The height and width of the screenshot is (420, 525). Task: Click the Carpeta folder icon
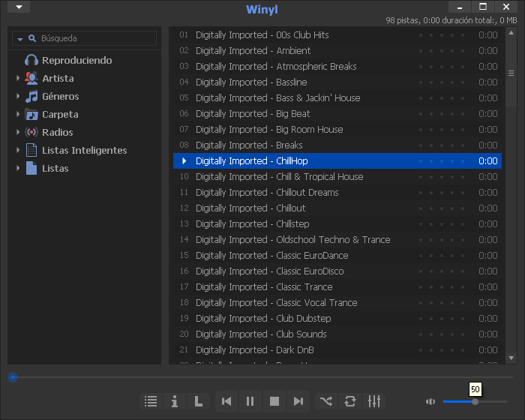pyautogui.click(x=31, y=115)
